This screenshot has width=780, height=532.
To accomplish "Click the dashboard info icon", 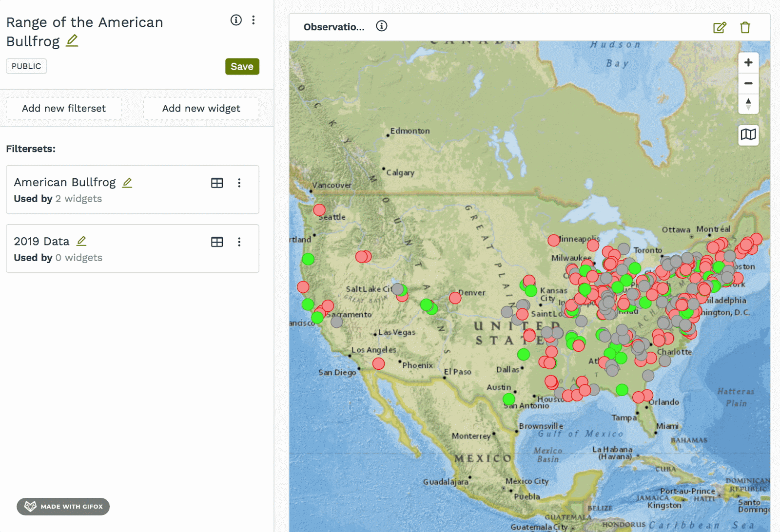I will pyautogui.click(x=236, y=20).
